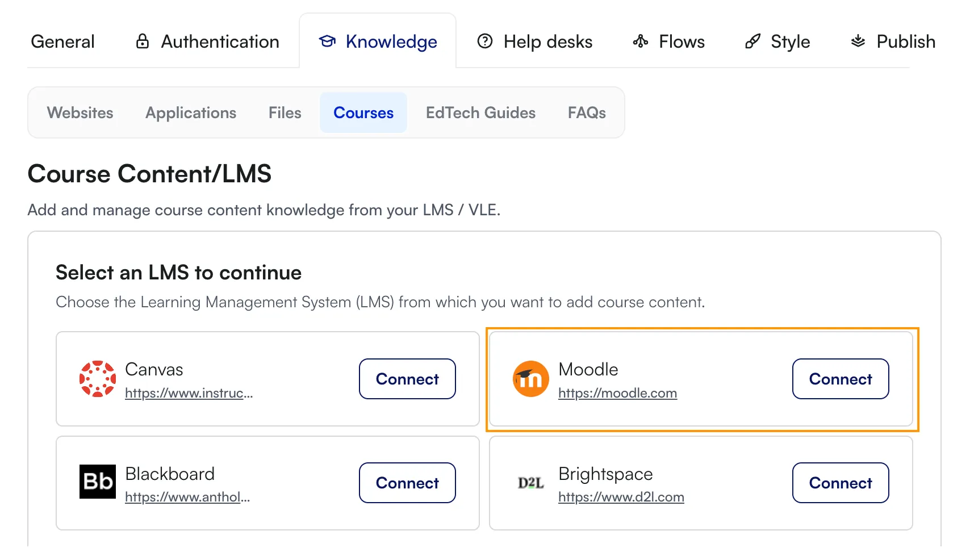Click the Flows node icon
Image resolution: width=970 pixels, height=560 pixels.
coord(641,41)
